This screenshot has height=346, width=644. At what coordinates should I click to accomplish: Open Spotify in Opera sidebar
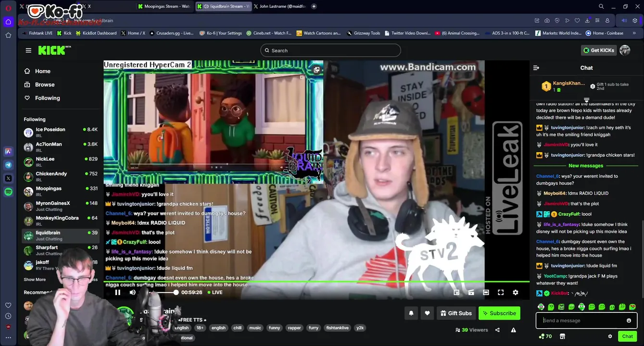[8, 192]
